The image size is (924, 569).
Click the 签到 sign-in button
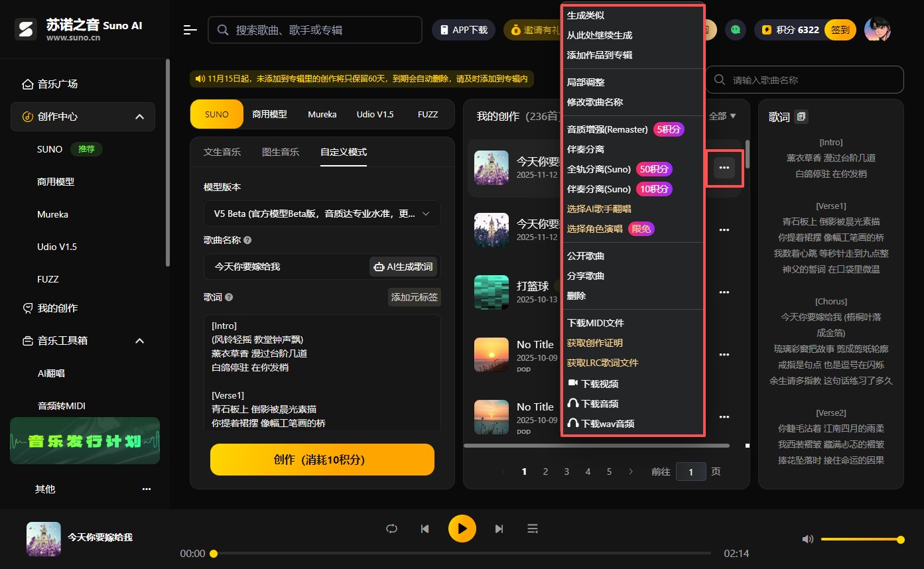tap(840, 29)
